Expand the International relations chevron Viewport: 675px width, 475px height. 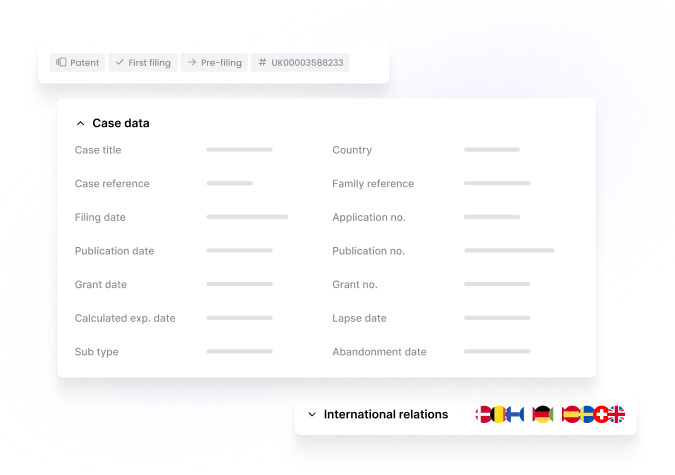(312, 414)
